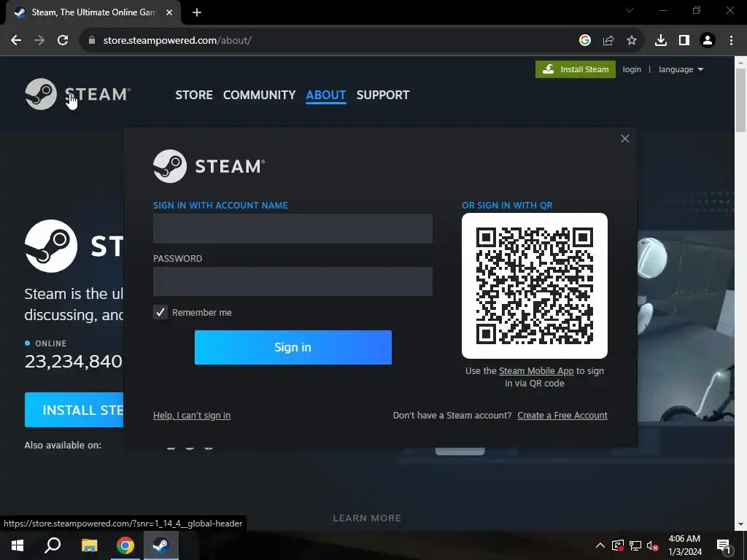Open File Explorer from taskbar
Viewport: 747px width, 560px height.
[89, 545]
